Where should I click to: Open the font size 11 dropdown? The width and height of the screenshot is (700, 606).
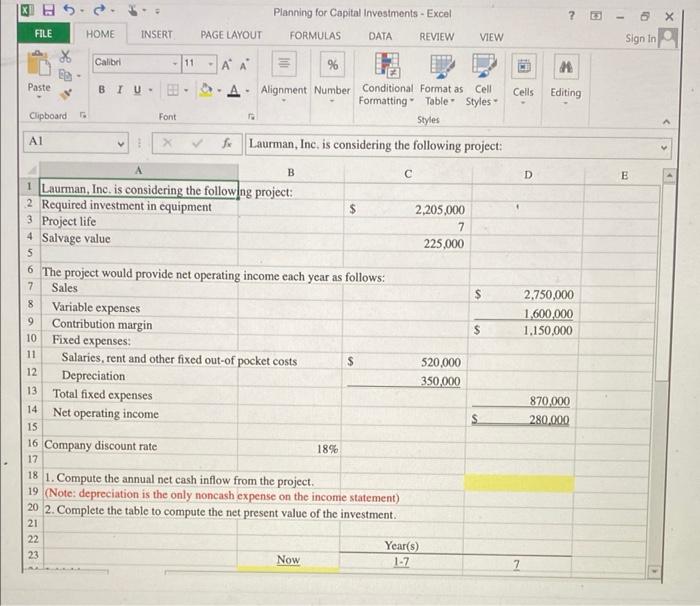coord(211,64)
